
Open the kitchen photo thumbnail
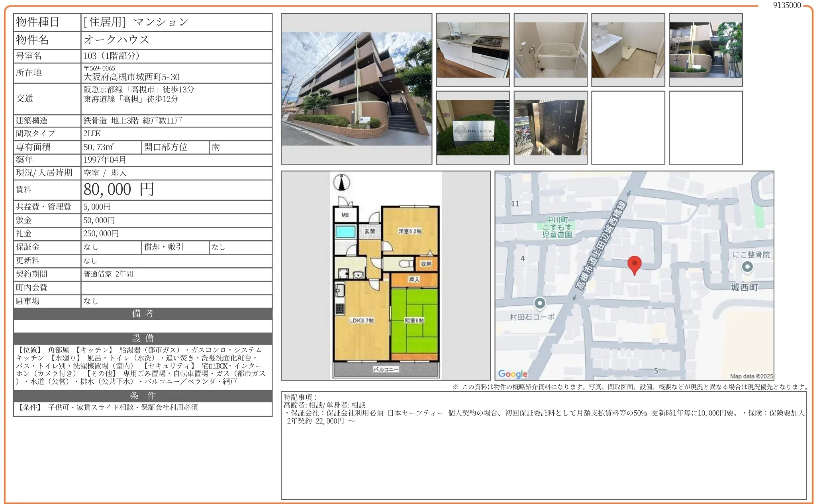pos(472,50)
